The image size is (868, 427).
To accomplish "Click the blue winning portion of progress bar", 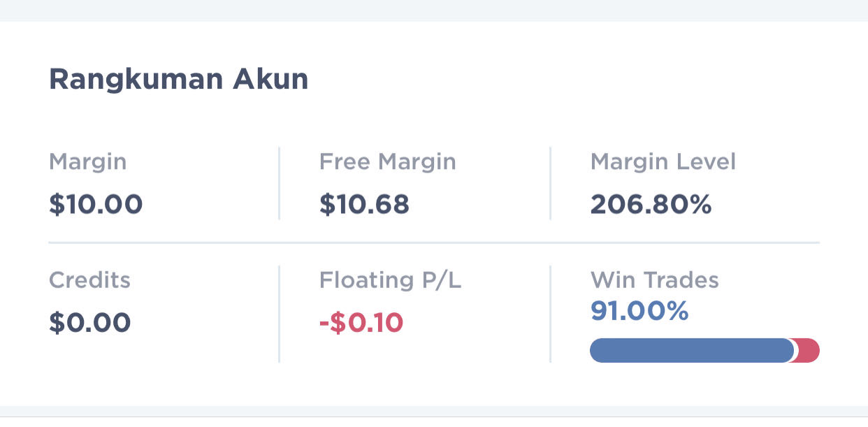I will [690, 350].
